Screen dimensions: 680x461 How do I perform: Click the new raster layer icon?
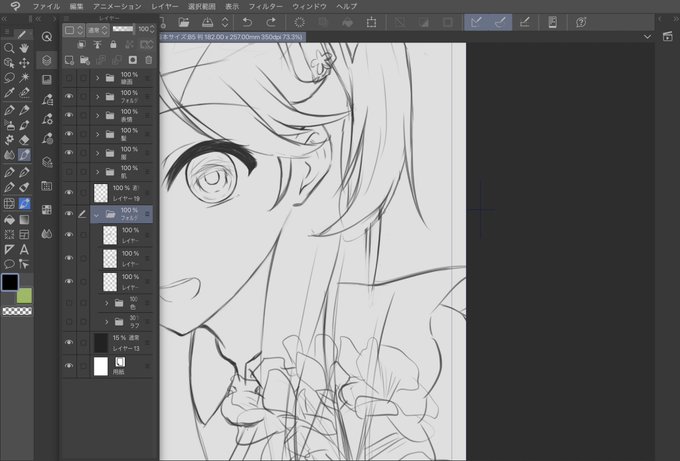(69, 60)
